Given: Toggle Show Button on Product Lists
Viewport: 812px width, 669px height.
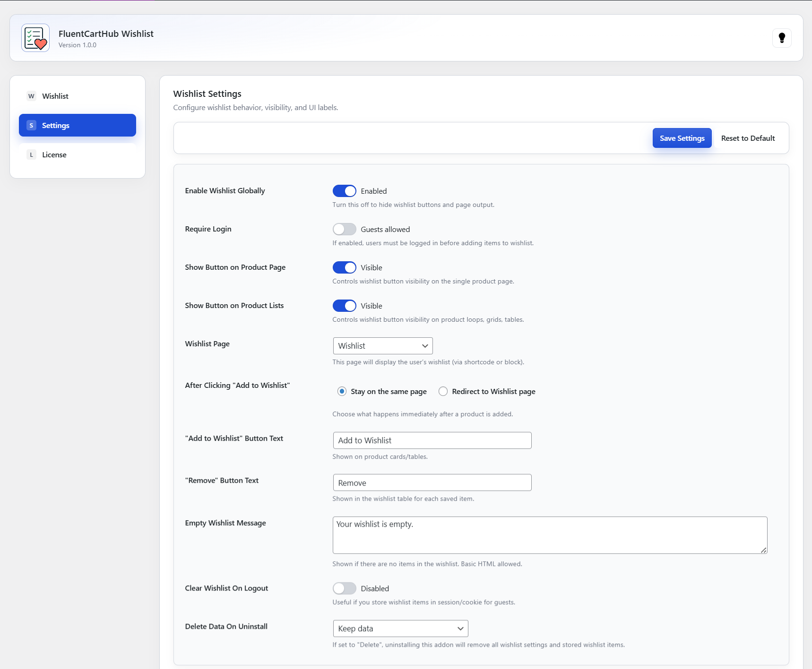Looking at the screenshot, I should (x=344, y=306).
